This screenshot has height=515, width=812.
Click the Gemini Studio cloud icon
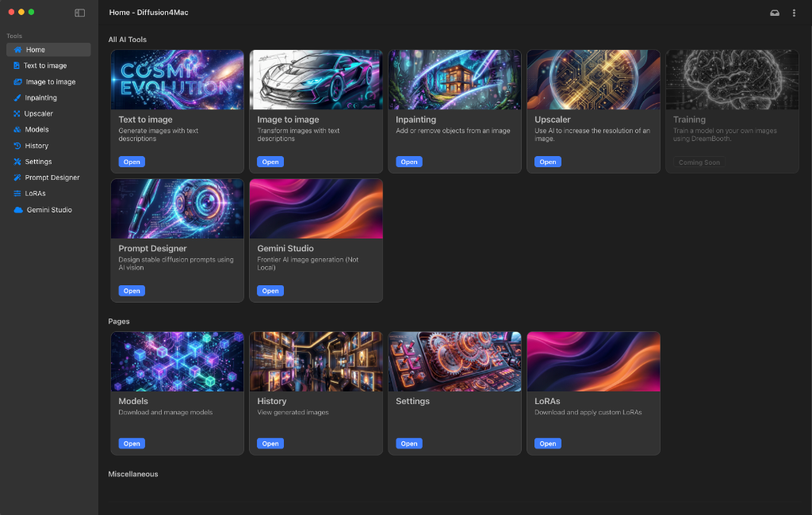coord(18,210)
